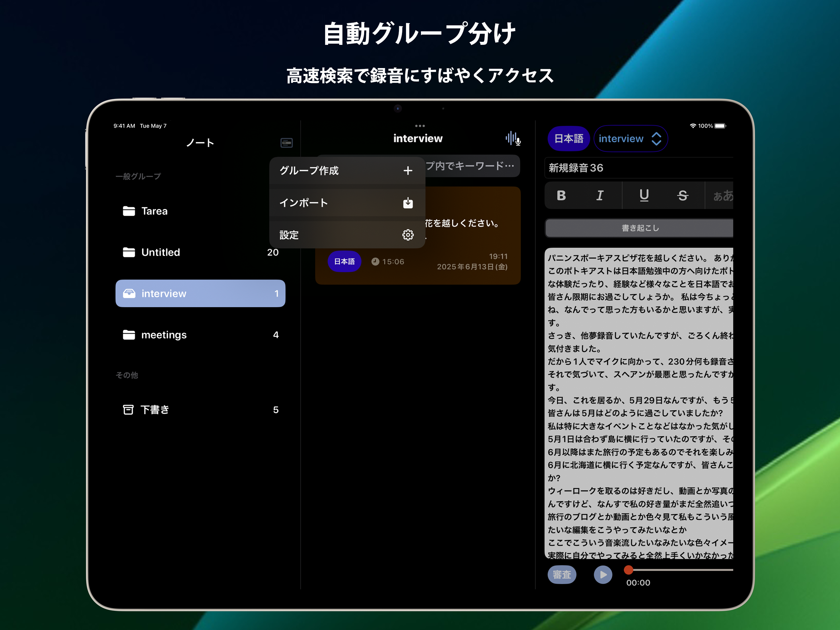Screen dimensions: 840x630
Task: Select the interview group row
Action: (x=200, y=294)
